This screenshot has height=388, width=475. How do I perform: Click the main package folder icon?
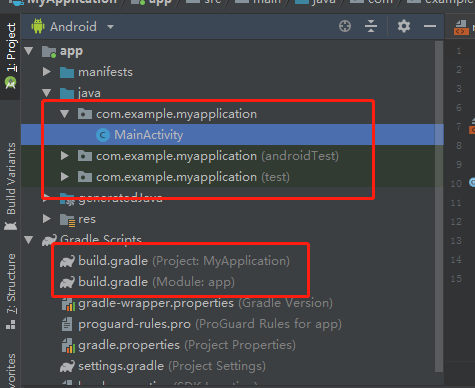(x=85, y=114)
